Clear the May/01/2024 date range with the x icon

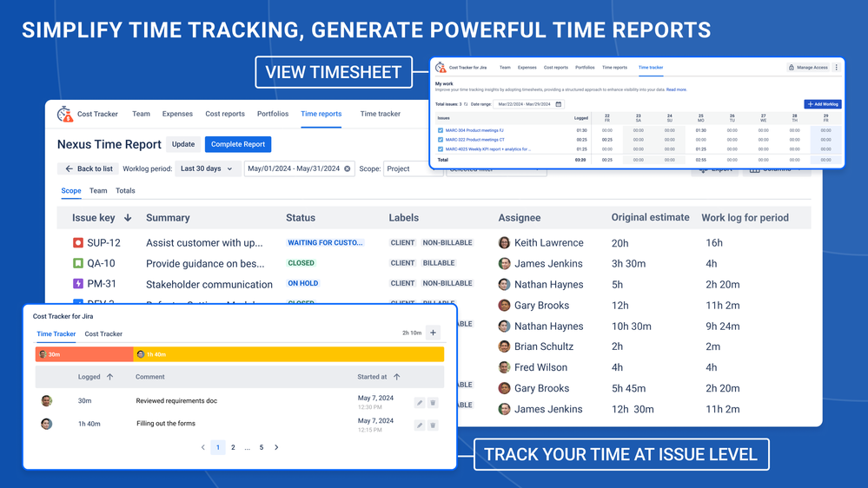347,168
